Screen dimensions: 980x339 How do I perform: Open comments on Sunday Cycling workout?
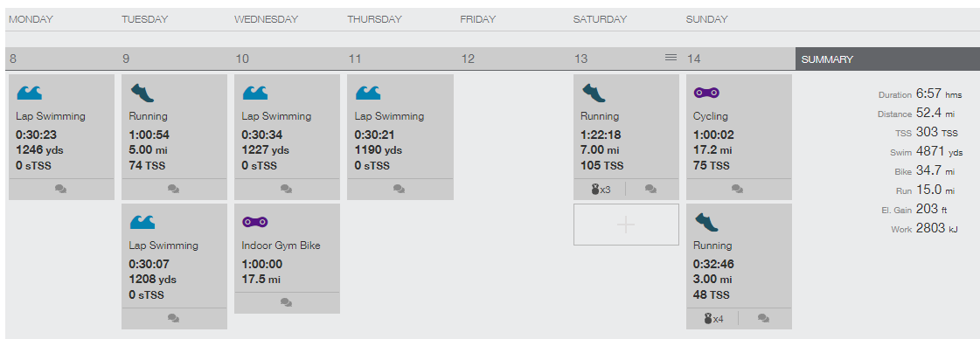point(738,190)
